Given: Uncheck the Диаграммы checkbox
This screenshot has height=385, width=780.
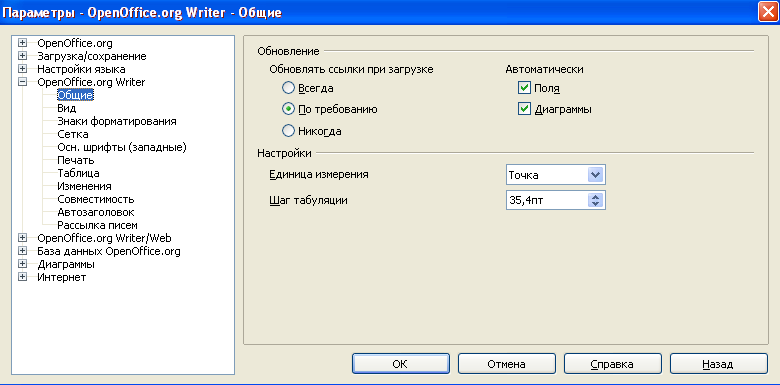Looking at the screenshot, I should (x=524, y=109).
